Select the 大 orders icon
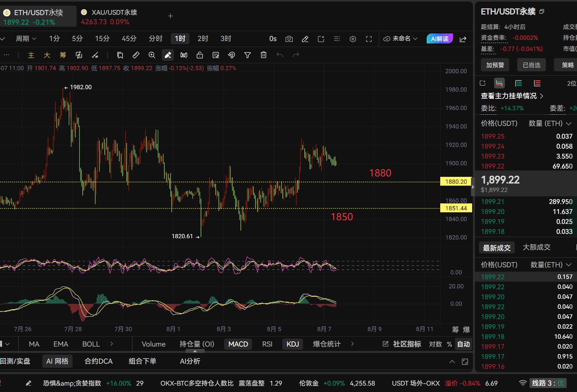The width and height of the screenshot is (577, 392). (47, 55)
